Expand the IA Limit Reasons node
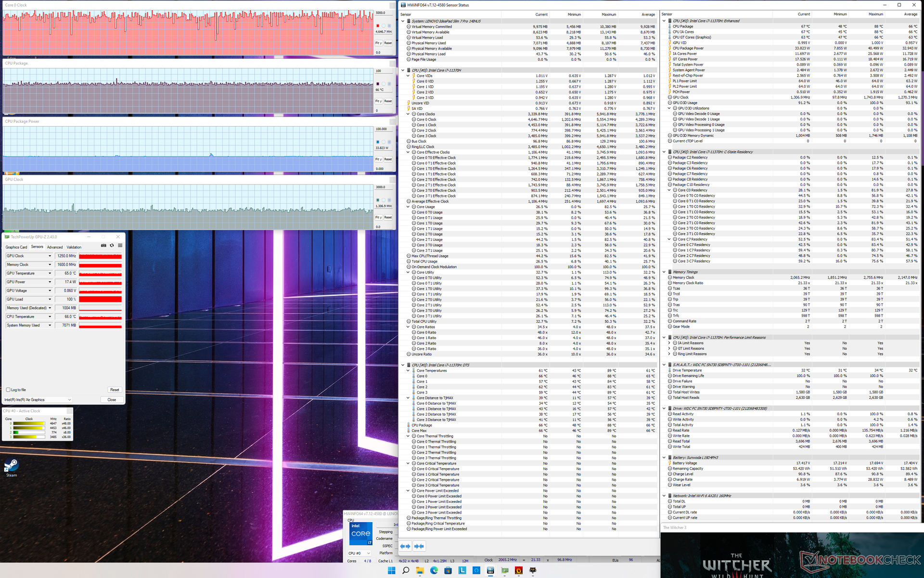924x578 pixels. [669, 343]
